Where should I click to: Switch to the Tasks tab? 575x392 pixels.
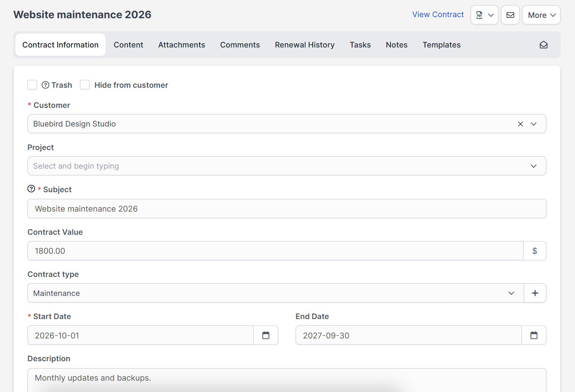tap(360, 45)
